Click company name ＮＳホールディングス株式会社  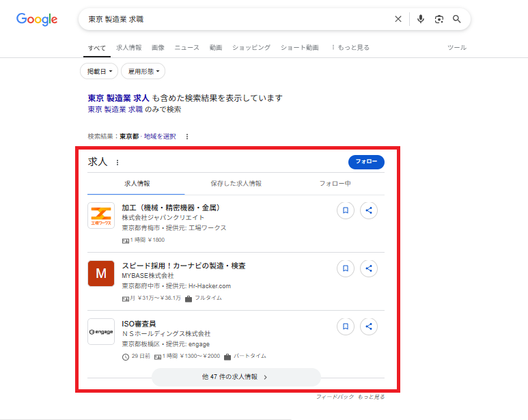pos(167,333)
